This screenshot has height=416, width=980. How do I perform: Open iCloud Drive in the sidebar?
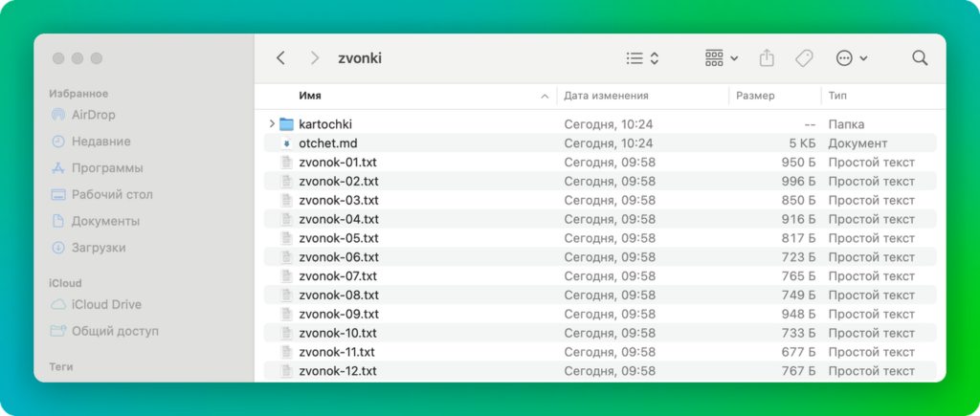click(96, 304)
